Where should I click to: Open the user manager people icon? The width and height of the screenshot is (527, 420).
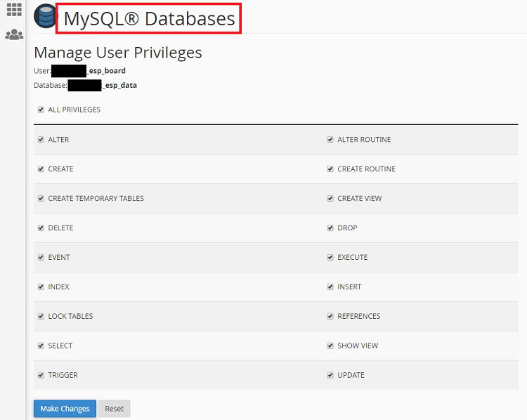click(13, 34)
